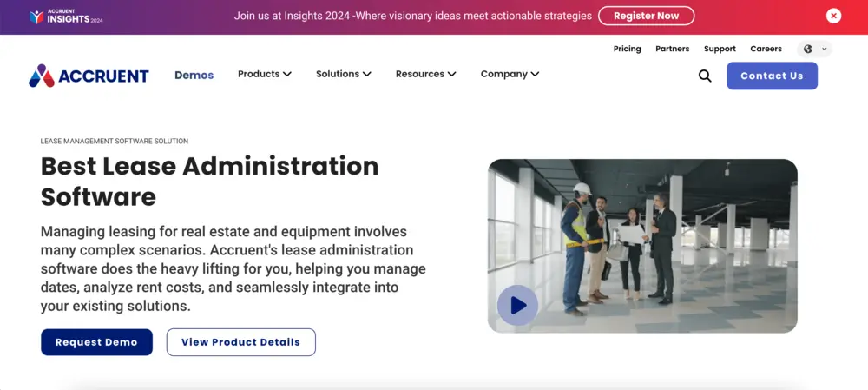Open the Careers link
The image size is (868, 390).
pos(766,49)
